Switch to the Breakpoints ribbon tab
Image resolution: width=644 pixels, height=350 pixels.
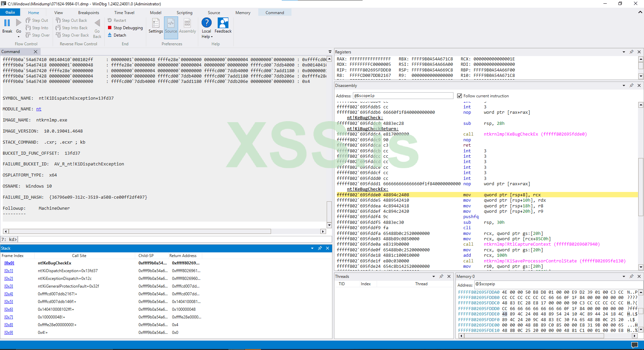point(89,13)
